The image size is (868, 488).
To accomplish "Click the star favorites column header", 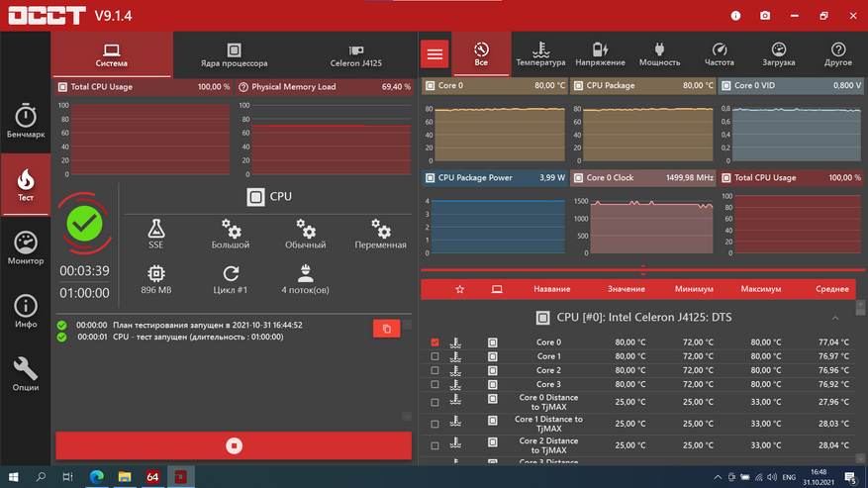I will point(459,289).
